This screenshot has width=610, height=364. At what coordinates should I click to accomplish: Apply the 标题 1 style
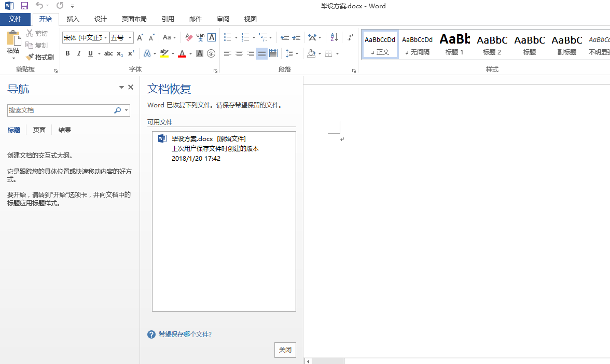454,45
